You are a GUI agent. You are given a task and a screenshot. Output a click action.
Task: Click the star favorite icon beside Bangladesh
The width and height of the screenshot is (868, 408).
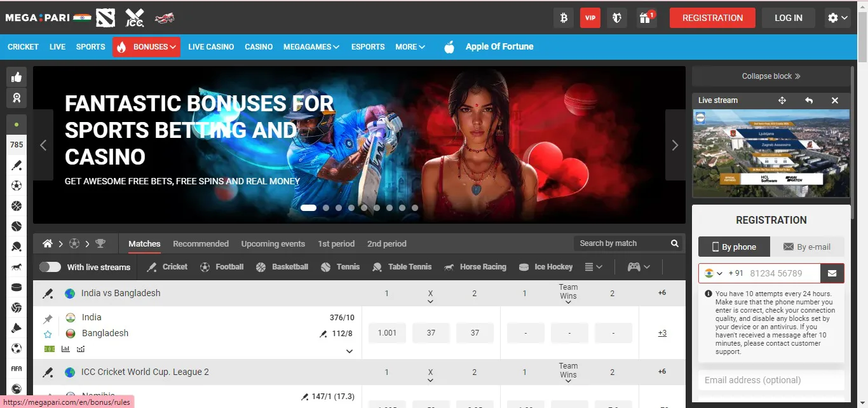[48, 334]
